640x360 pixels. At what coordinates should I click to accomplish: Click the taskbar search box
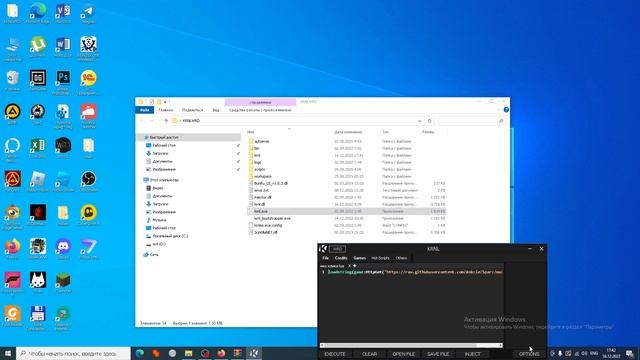pos(73,353)
